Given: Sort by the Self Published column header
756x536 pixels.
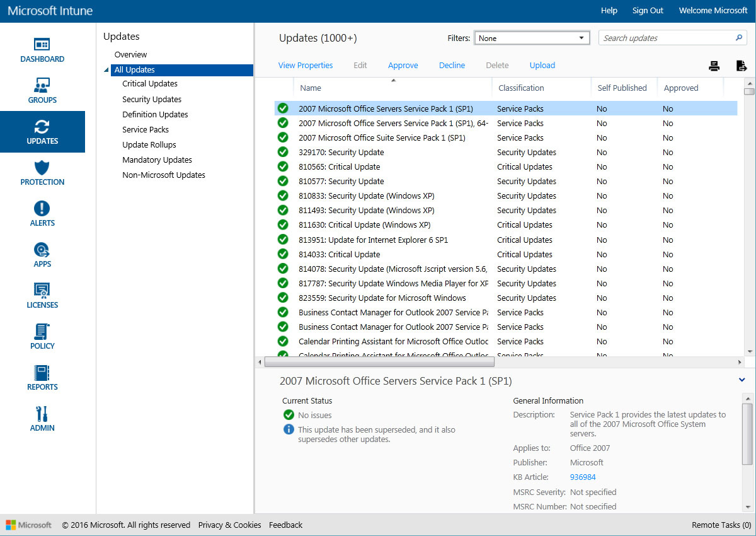Looking at the screenshot, I should [x=622, y=88].
